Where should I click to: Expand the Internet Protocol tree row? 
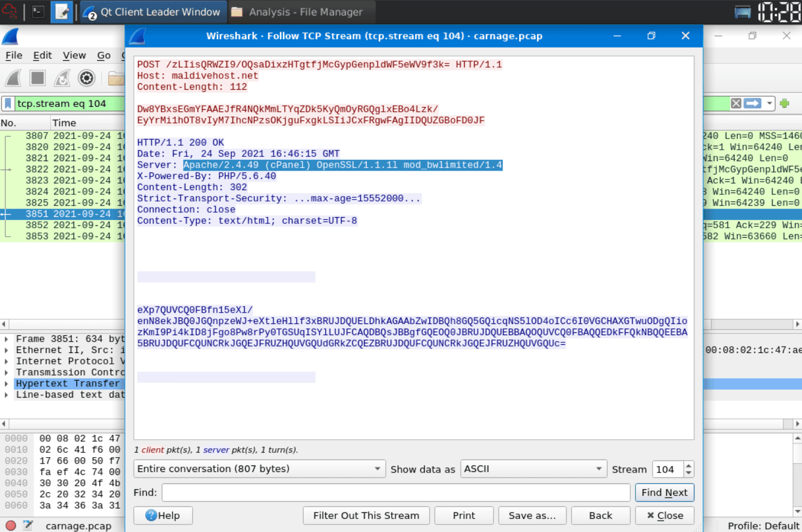point(7,361)
